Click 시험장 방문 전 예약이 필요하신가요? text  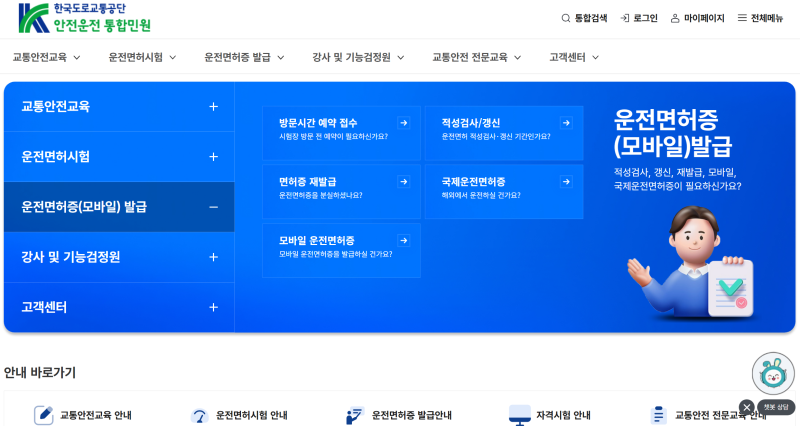333,137
